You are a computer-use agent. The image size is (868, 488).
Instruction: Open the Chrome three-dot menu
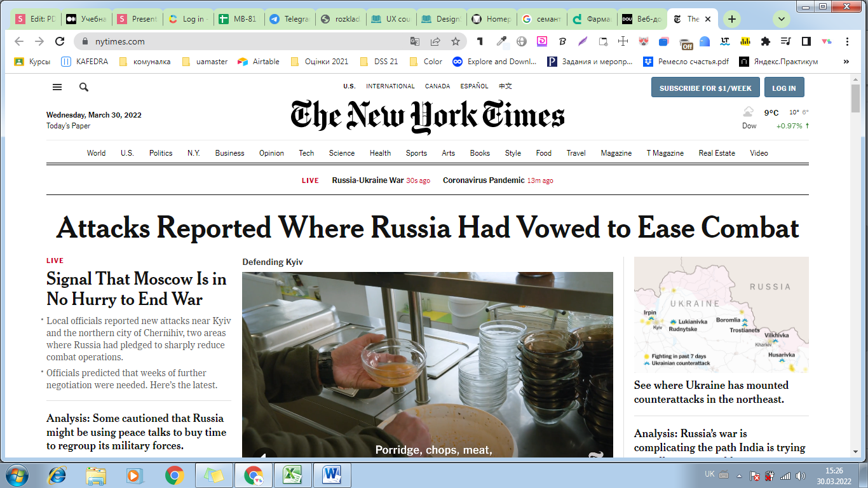pos(847,41)
